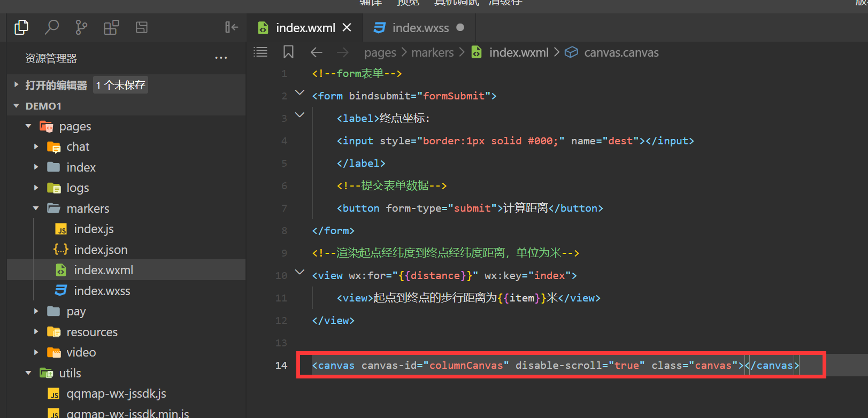Viewport: 868px width, 418px height.
Task: Click the </form> closing tag
Action: click(333, 230)
